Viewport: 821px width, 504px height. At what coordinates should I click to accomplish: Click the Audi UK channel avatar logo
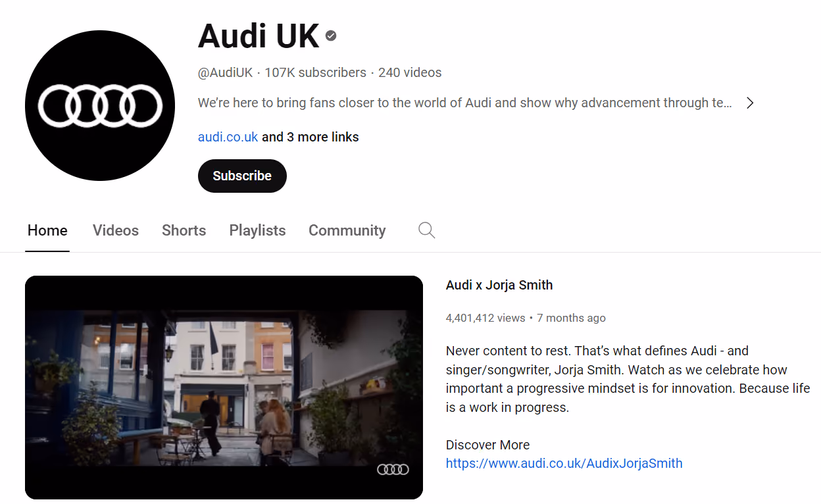[100, 106]
